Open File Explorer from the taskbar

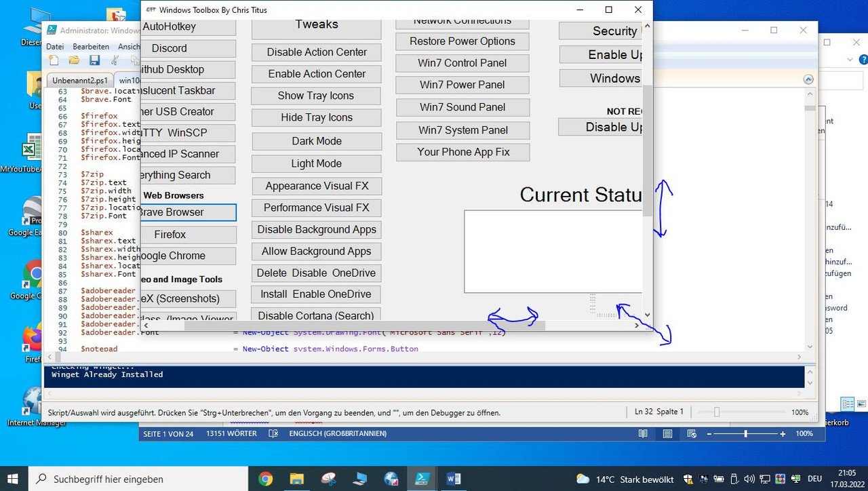[x=296, y=479]
